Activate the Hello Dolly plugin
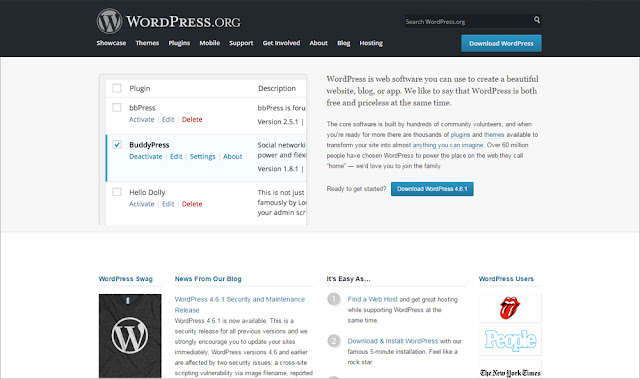 tap(142, 204)
